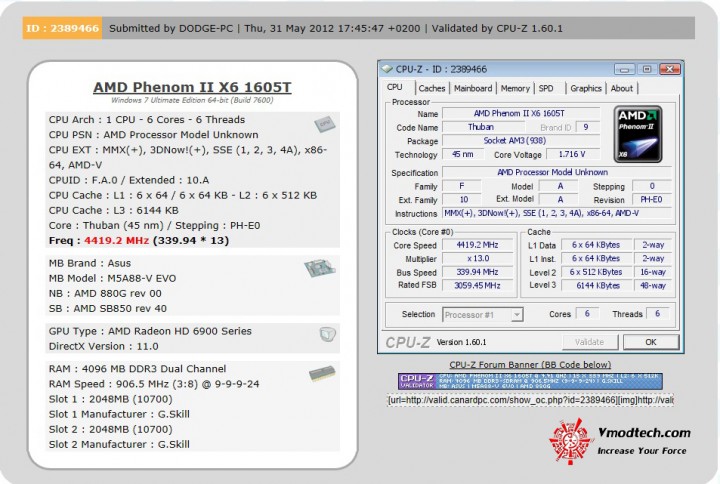720x484 pixels.
Task: Click the CPU-Z title bar app icon
Action: pyautogui.click(x=387, y=69)
